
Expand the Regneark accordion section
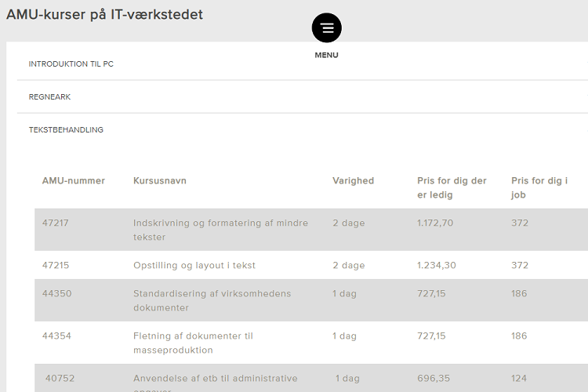point(50,97)
